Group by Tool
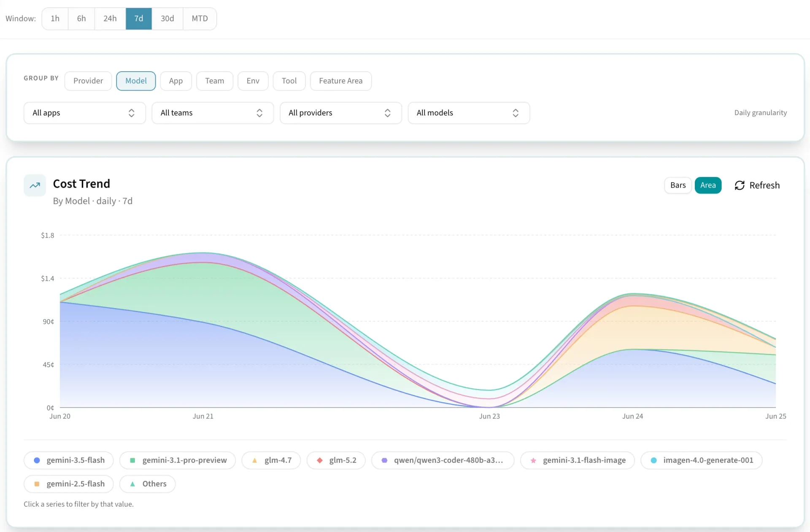 [x=289, y=81]
